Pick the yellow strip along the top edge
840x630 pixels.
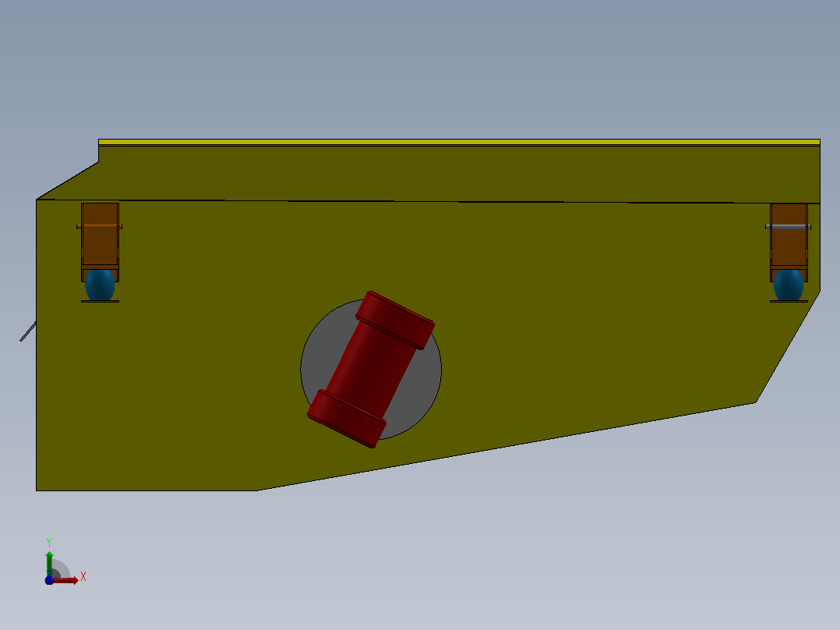(459, 142)
